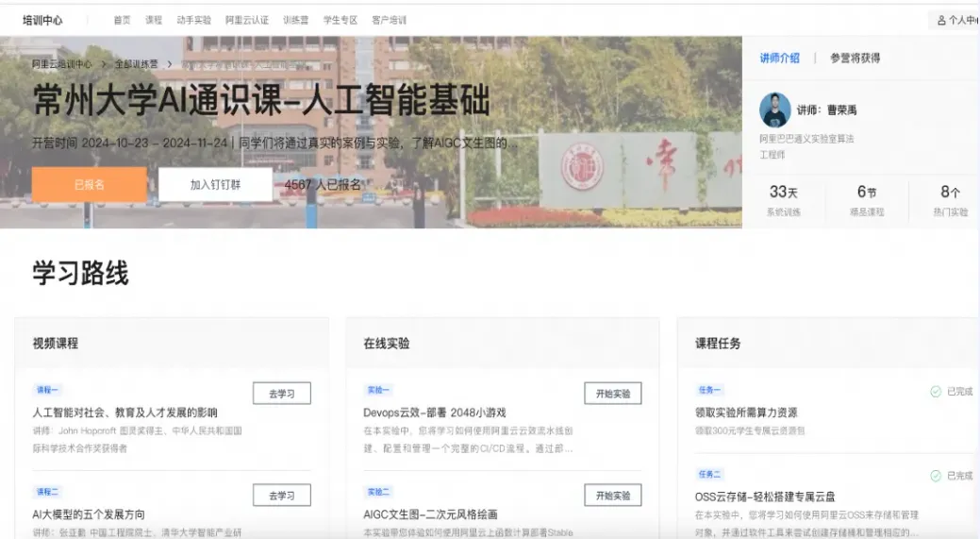The height and width of the screenshot is (539, 980).
Task: Click the 已完成 status text for 任务一
Action: (959, 392)
